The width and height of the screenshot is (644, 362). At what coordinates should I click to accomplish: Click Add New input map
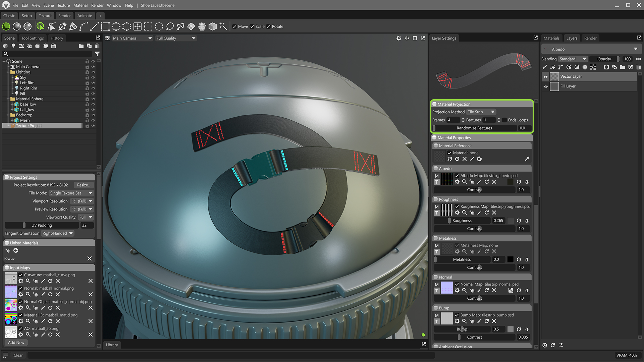point(16,343)
